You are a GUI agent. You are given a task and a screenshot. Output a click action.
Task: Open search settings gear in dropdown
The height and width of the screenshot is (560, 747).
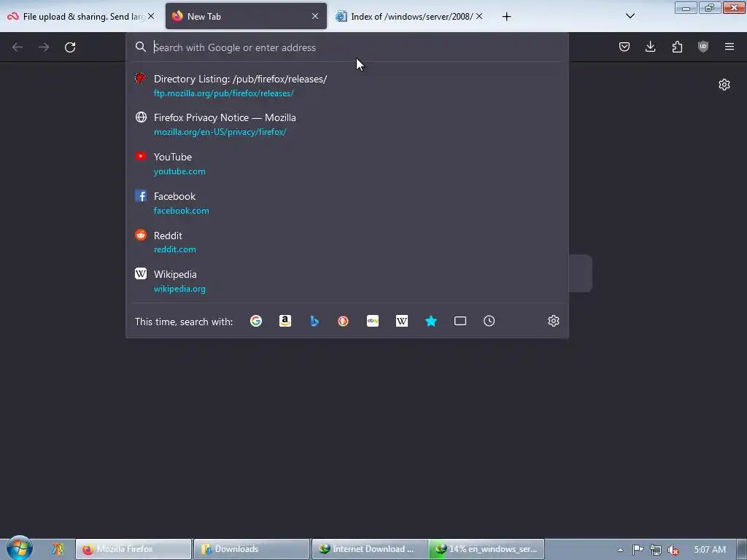click(x=554, y=321)
